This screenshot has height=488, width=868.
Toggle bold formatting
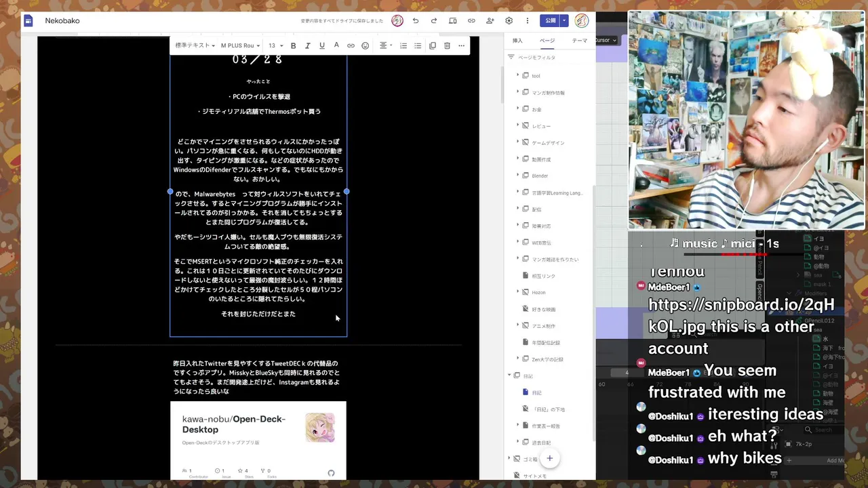(293, 45)
